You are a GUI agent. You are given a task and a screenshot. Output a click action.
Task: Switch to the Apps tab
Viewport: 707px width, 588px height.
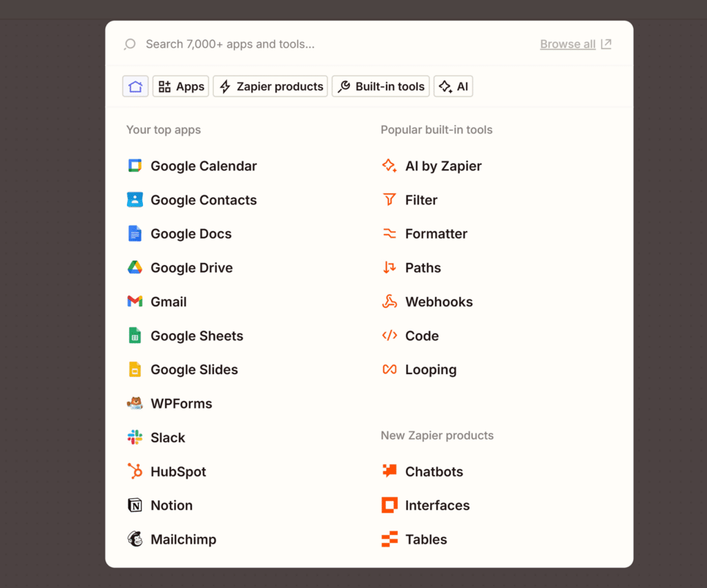pos(181,86)
